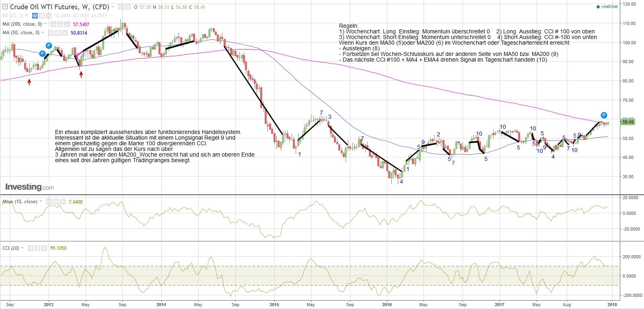Viewport: 644px width, 309px height.
Task: Click the Investing.com logo link
Action: [29, 187]
